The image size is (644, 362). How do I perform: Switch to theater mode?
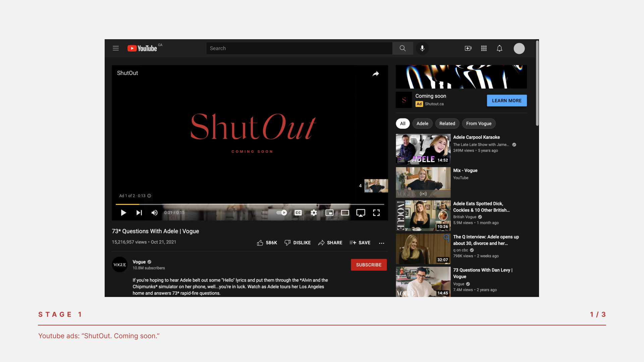[345, 213]
